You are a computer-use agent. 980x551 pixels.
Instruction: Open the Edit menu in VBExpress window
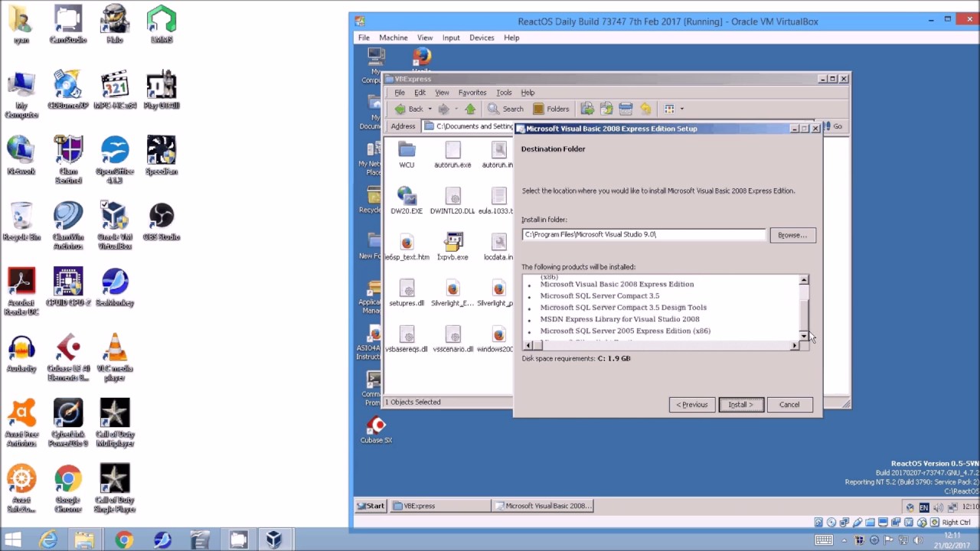(420, 93)
